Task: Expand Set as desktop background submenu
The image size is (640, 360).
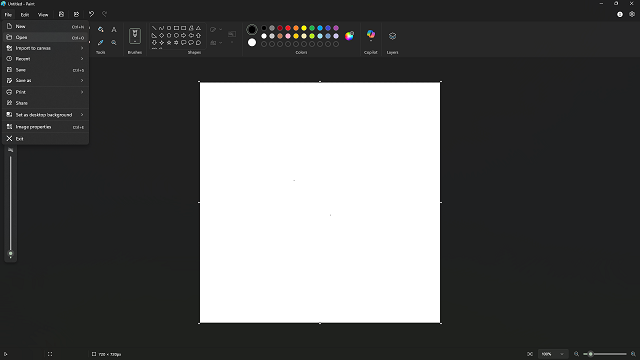Action: tap(45, 115)
